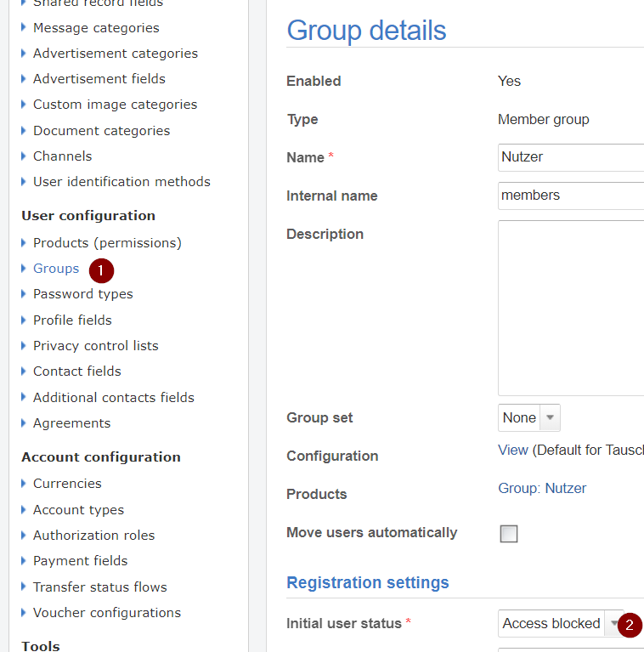Open the Initial user status dropdown
Viewport: 644px width, 652px height.
pos(561,623)
